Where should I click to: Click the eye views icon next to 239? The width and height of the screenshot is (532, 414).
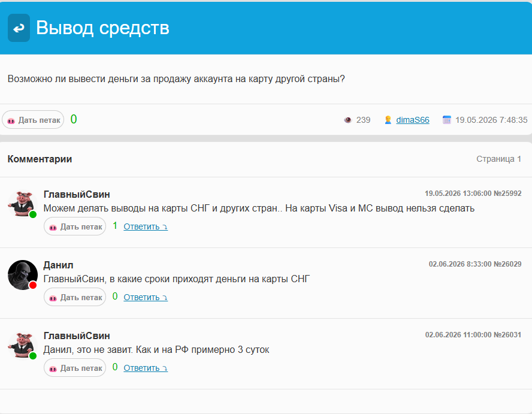[x=347, y=120]
